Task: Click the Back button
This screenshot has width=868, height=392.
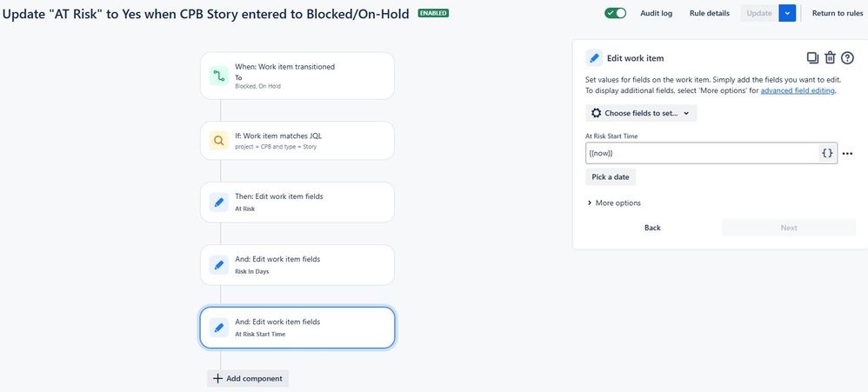Action: (652, 228)
